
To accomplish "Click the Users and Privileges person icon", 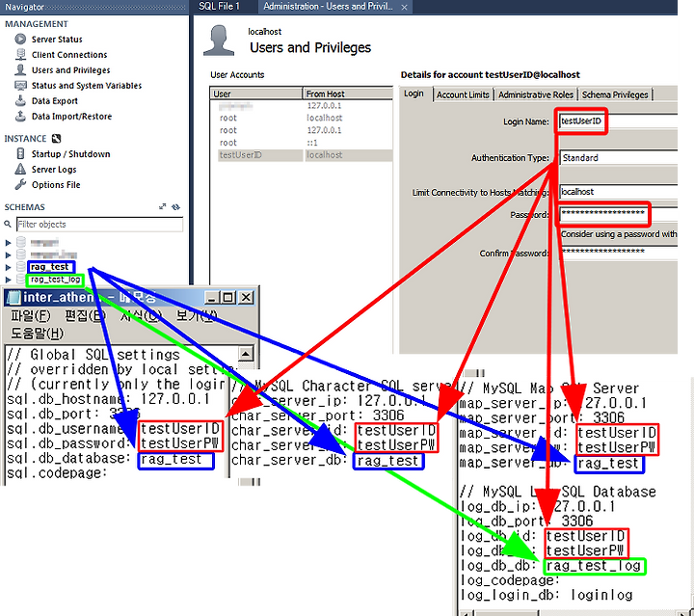I will click(20, 70).
